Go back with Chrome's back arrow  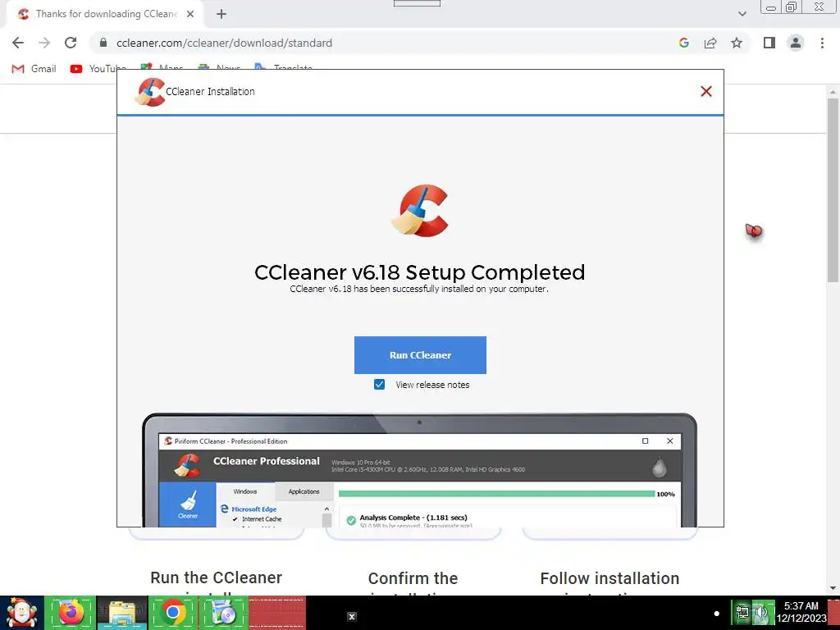[x=18, y=43]
